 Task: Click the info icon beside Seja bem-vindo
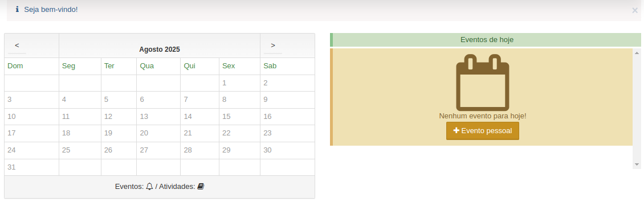(x=17, y=9)
